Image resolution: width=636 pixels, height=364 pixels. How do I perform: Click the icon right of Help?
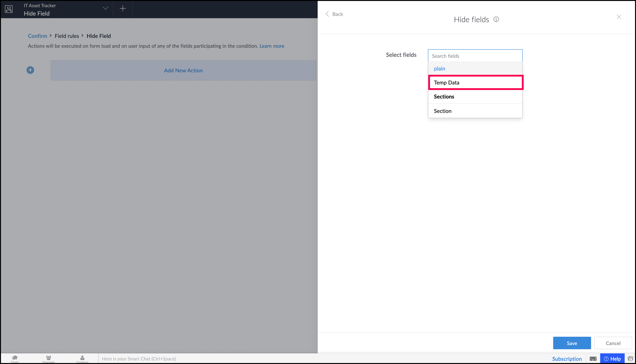click(x=630, y=359)
